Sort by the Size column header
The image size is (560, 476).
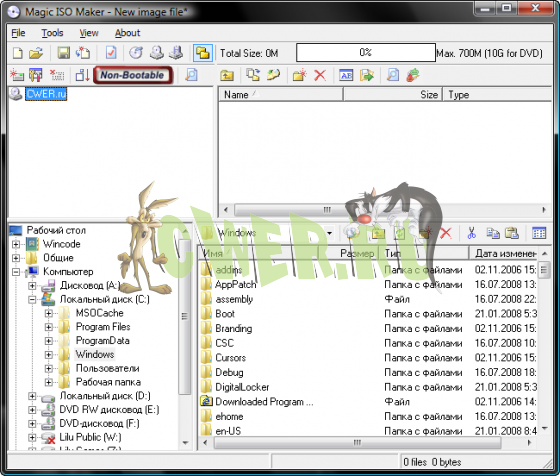[x=393, y=95]
